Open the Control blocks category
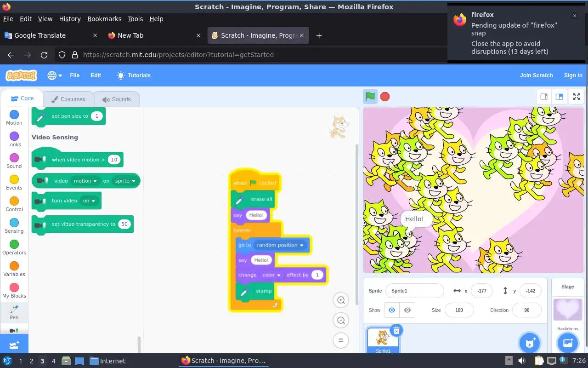Image resolution: width=588 pixels, height=368 pixels. click(x=14, y=204)
